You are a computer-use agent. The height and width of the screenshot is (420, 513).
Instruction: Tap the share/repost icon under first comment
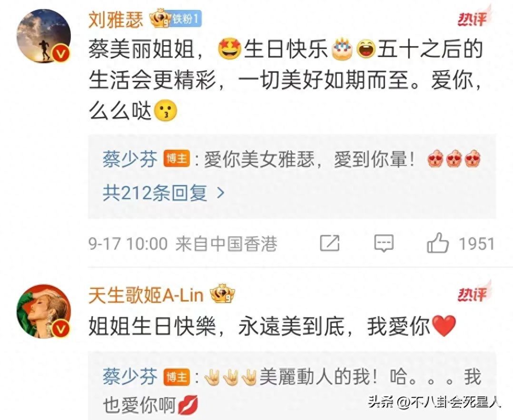[330, 244]
